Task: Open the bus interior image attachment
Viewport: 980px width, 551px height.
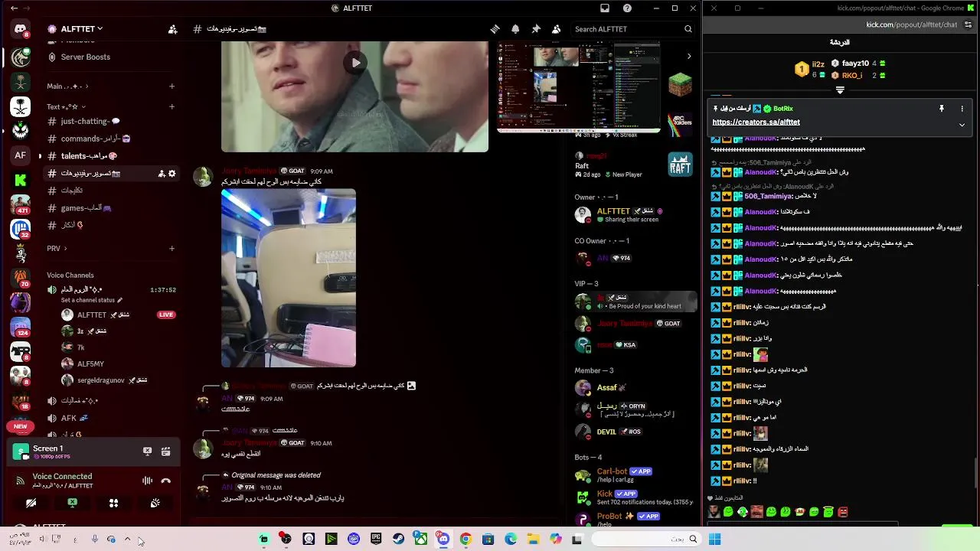Action: point(289,278)
